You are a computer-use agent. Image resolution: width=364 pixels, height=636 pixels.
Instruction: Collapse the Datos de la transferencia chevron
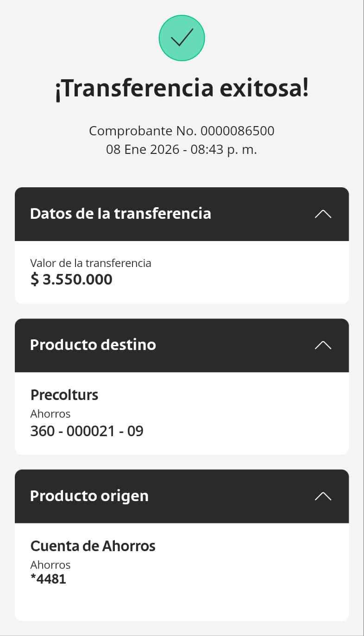[x=323, y=214]
